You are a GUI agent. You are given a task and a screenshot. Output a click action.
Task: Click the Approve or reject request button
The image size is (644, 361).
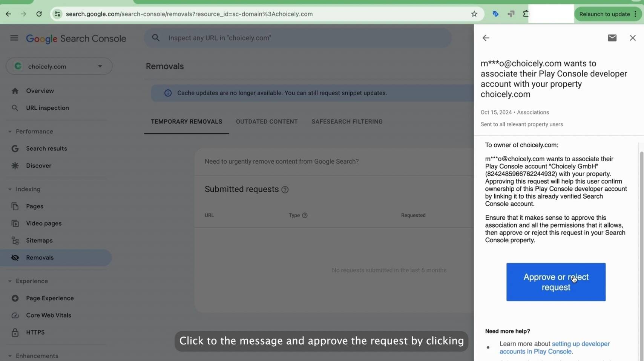[555, 282]
